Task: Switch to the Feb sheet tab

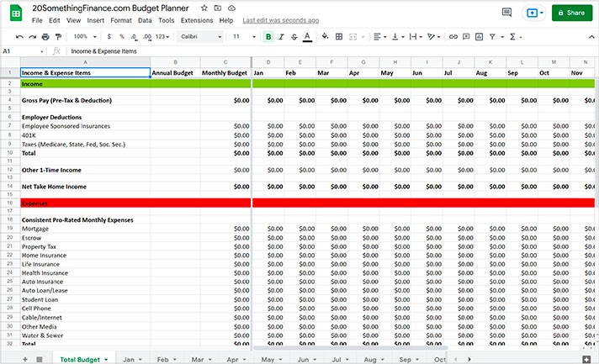Action: [167, 360]
